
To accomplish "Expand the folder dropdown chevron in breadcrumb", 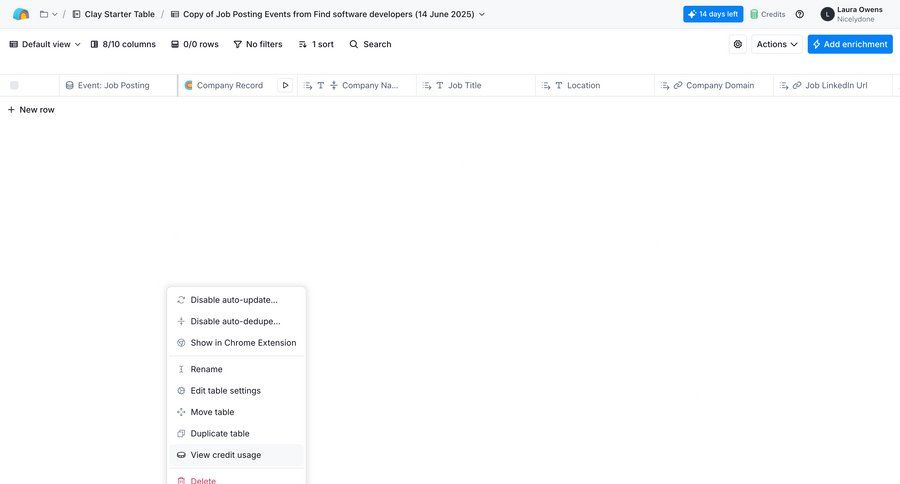I will pos(55,14).
